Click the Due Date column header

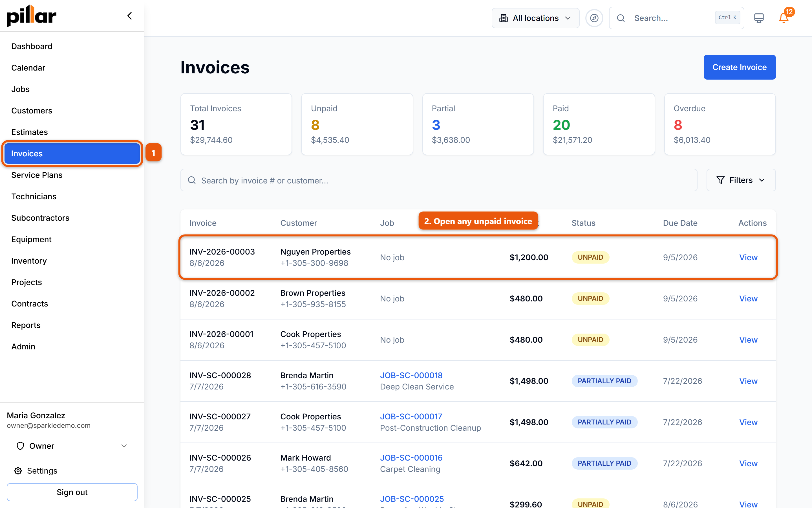(x=680, y=223)
